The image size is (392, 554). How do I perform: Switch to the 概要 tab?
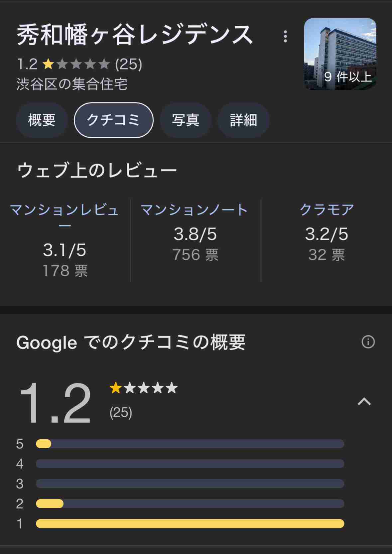[x=42, y=120]
